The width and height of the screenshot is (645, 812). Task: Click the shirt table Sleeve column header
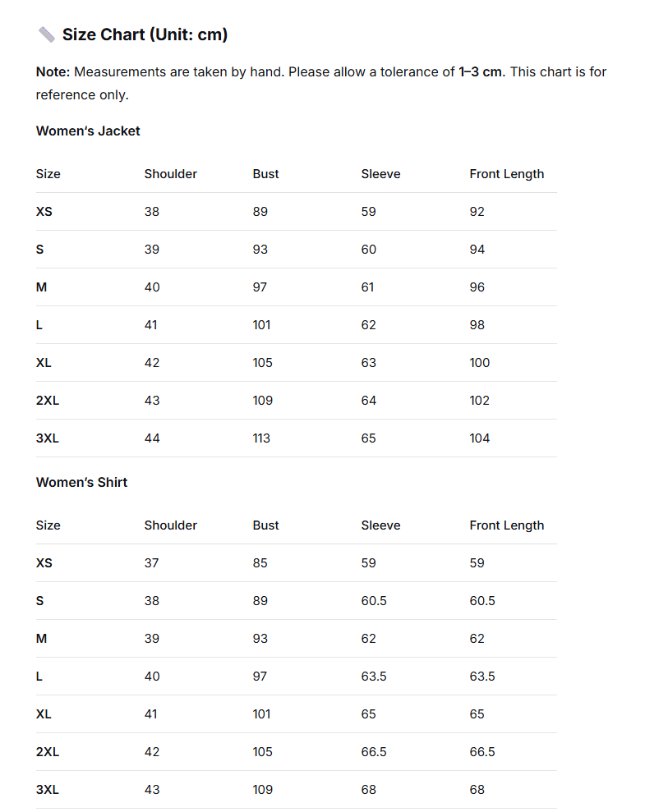click(380, 525)
